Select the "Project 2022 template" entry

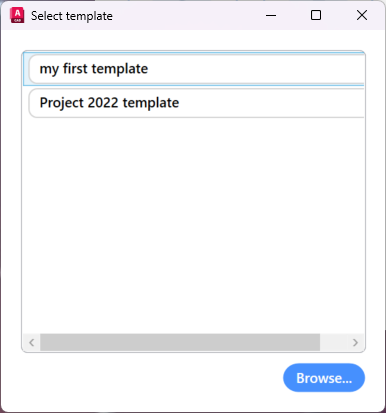pos(197,103)
